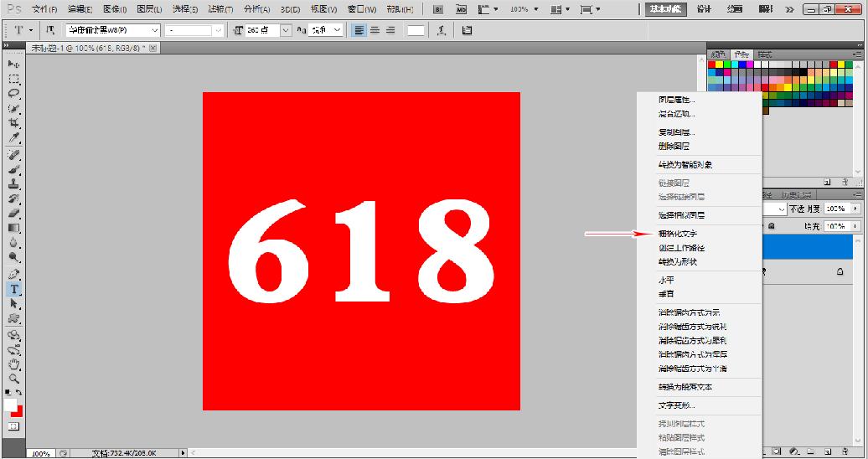Select the Lasso tool
This screenshot has width=868, height=459.
[14, 93]
